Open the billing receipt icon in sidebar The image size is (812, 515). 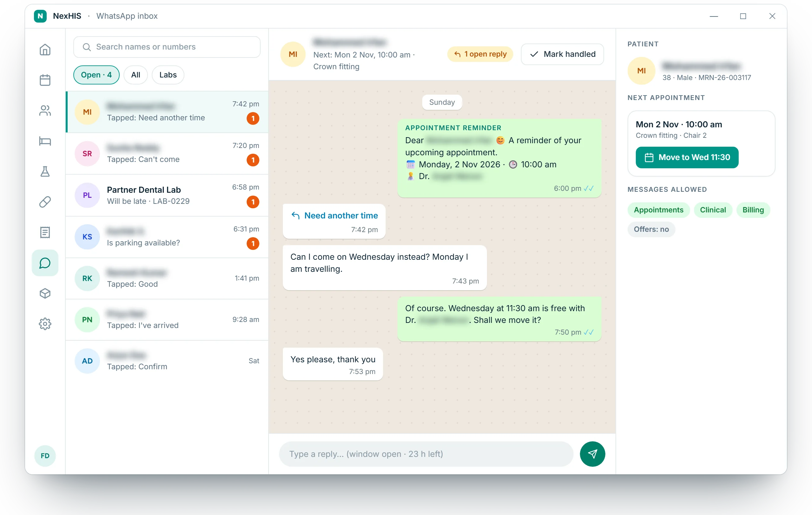(45, 232)
